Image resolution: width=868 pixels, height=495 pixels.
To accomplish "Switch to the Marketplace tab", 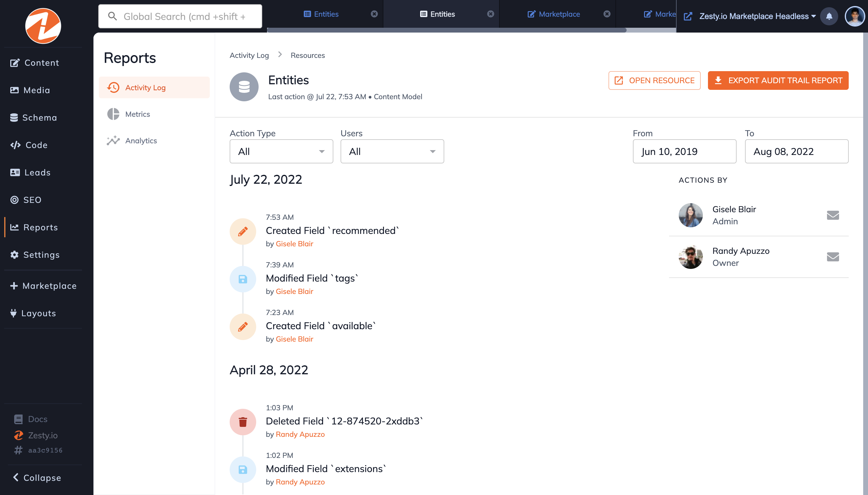I will click(554, 14).
